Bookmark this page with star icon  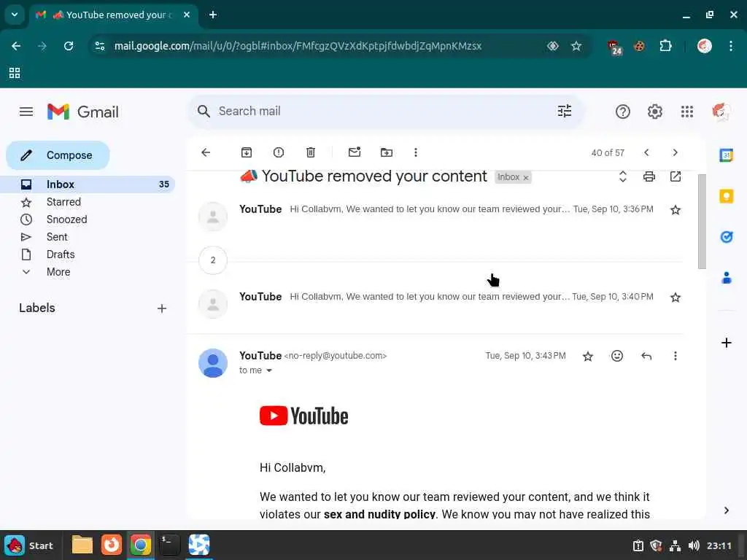pos(576,46)
